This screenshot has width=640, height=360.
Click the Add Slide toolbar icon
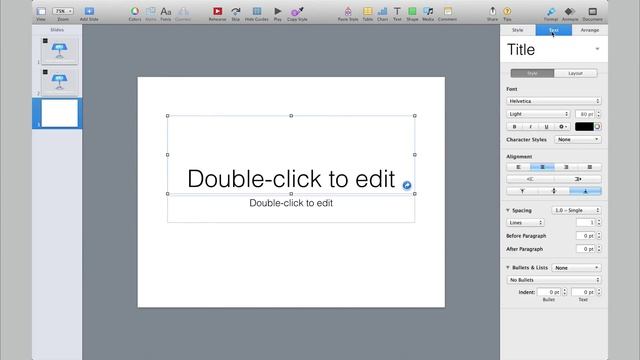point(89,11)
